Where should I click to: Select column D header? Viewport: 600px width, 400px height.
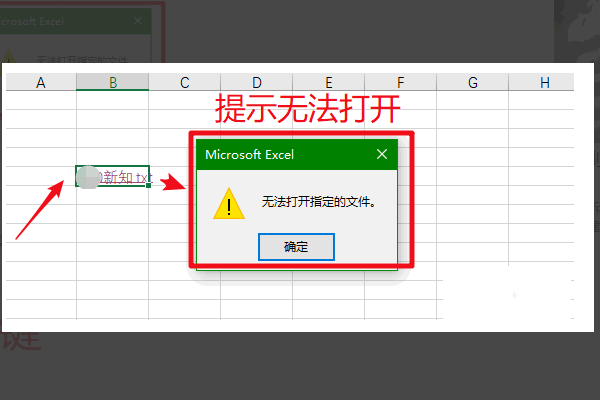pyautogui.click(x=257, y=82)
